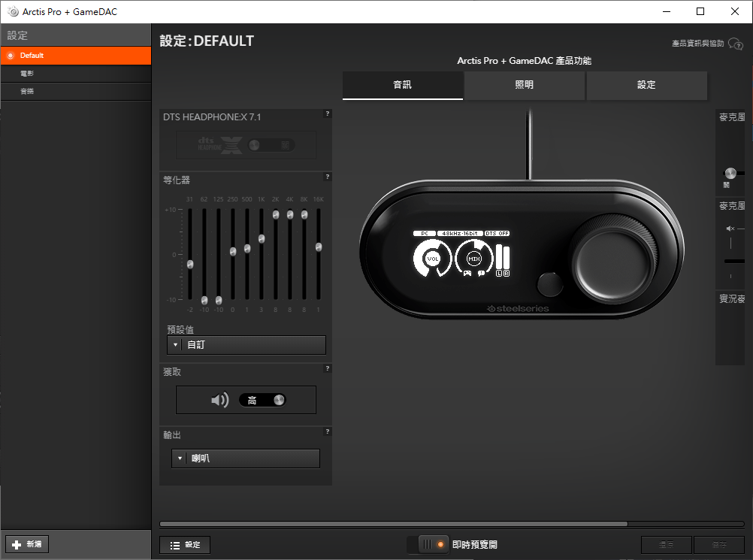Click the 產品資訊與協助 speech bubble icon
This screenshot has height=560, width=753.
[735, 44]
